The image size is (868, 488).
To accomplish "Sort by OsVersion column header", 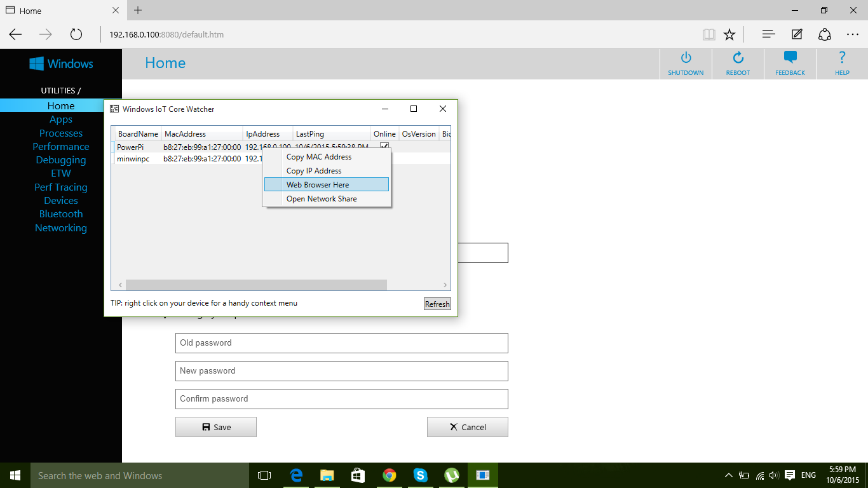I will click(x=419, y=134).
